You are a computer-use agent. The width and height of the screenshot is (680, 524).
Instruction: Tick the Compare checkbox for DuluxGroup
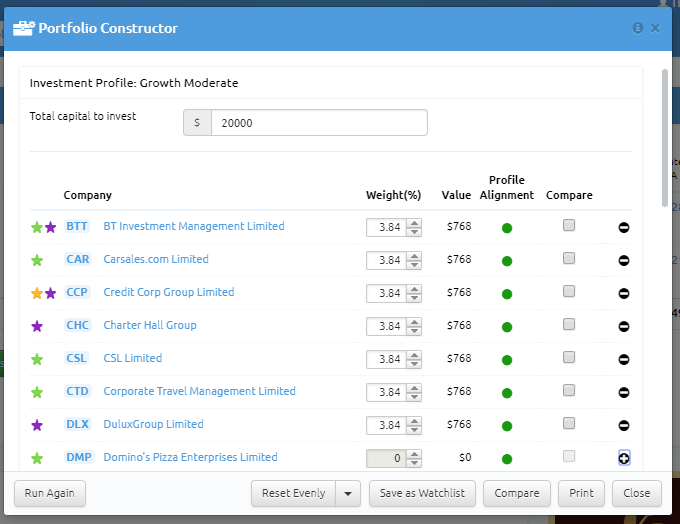tap(569, 422)
